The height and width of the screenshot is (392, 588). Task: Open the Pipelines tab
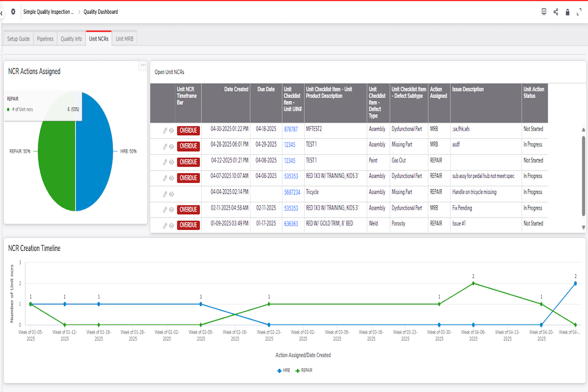point(45,38)
